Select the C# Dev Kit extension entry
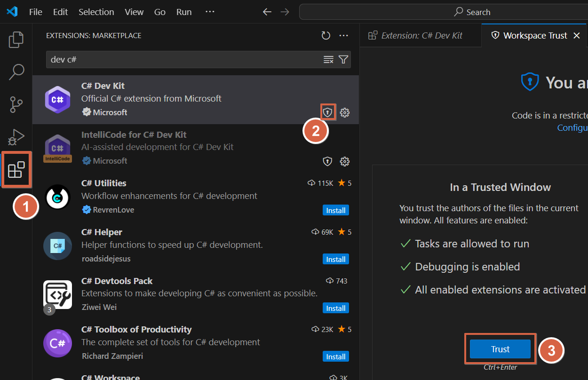Screen dimensions: 588x380 pyautogui.click(x=196, y=100)
